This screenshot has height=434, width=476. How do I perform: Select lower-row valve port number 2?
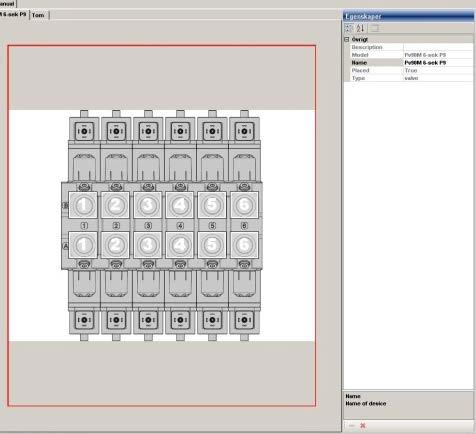click(x=115, y=245)
